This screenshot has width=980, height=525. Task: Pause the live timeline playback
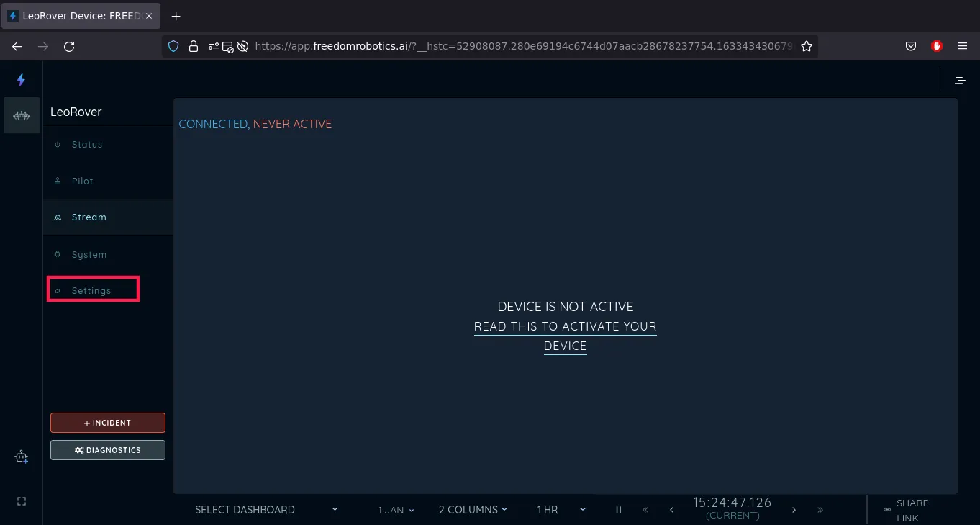[x=618, y=510]
